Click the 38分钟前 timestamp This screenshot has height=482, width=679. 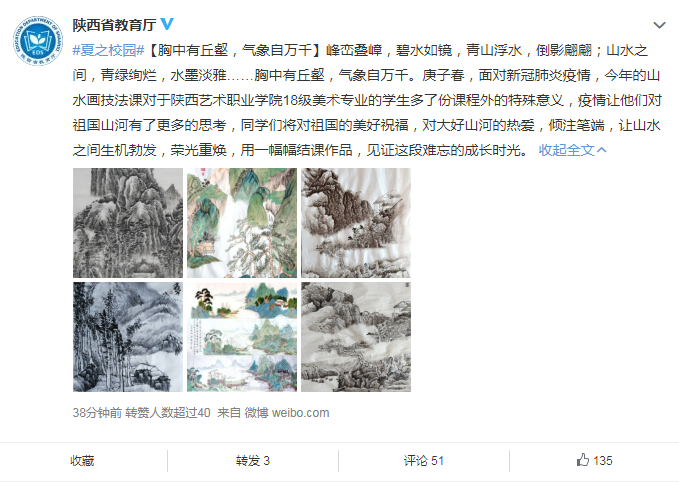point(97,413)
